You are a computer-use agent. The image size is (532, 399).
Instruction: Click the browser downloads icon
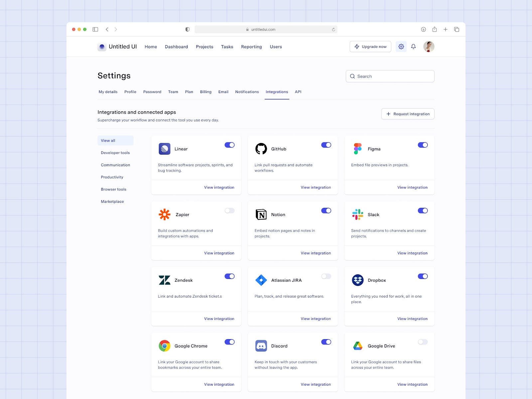click(423, 29)
